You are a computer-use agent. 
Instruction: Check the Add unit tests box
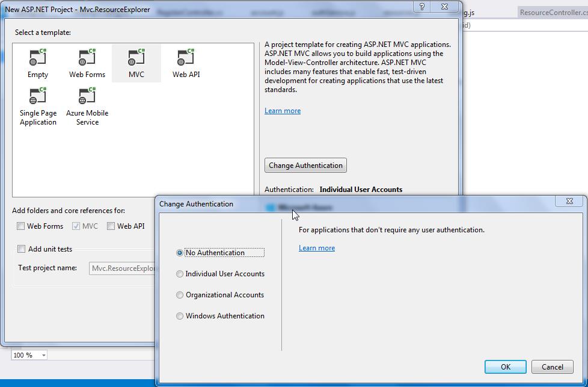coord(22,249)
